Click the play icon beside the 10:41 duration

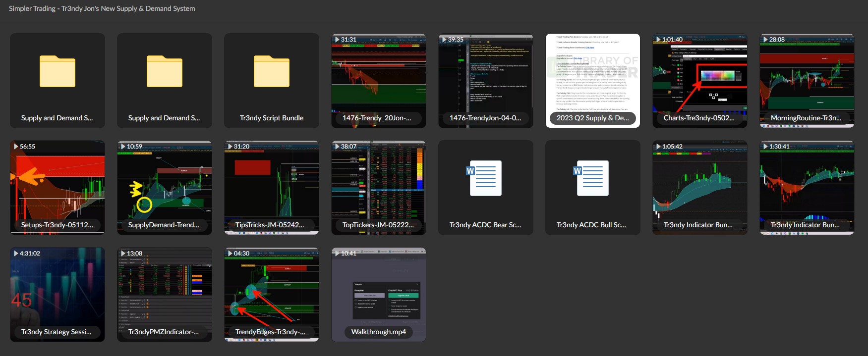(x=337, y=254)
